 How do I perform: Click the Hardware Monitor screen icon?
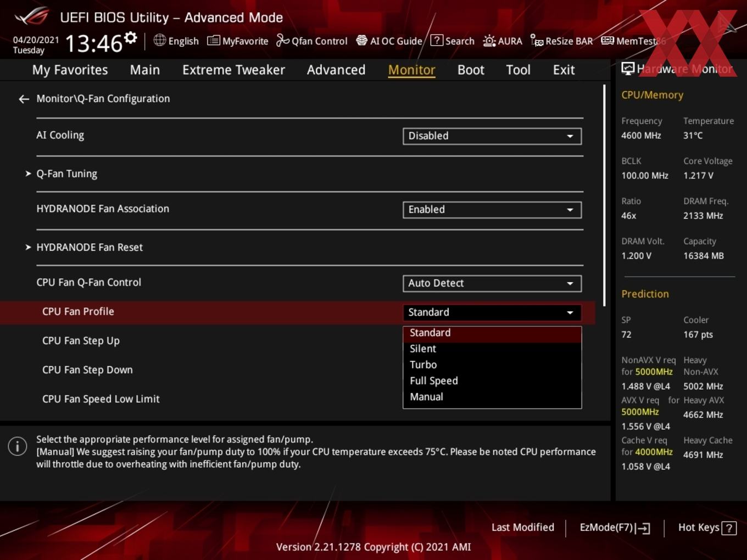point(628,69)
